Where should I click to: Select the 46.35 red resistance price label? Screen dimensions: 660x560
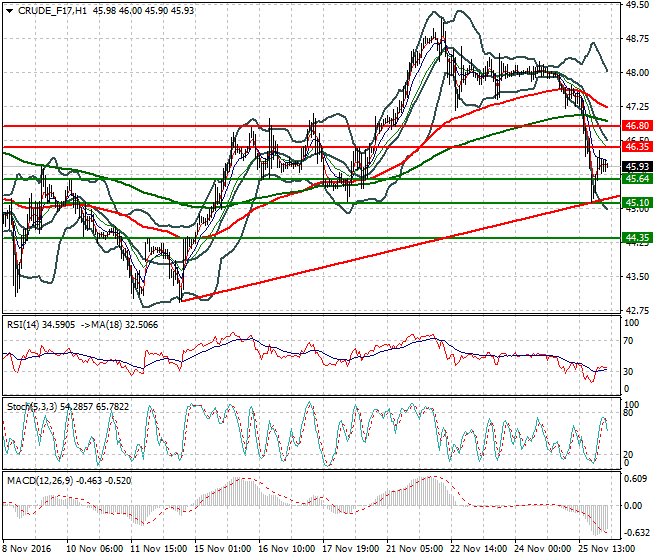pos(638,147)
